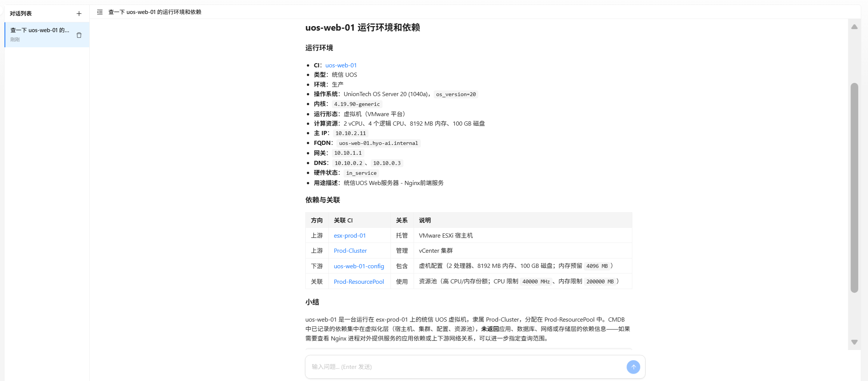Send the message with arrow button
Screen dimensions: 868x381
click(x=633, y=367)
